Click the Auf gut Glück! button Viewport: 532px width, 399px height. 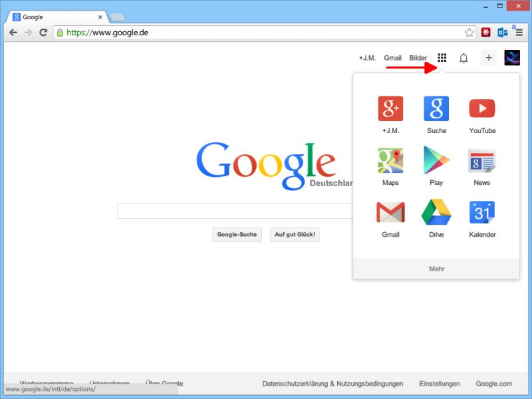click(295, 235)
